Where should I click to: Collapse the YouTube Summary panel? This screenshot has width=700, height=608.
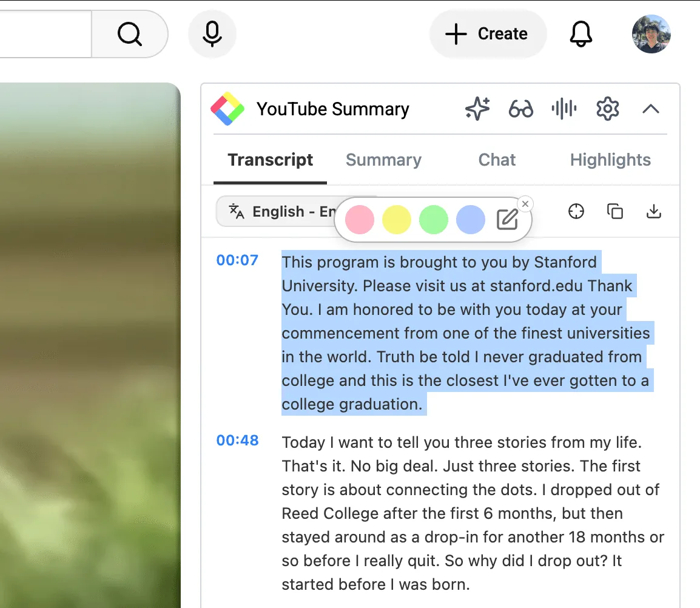pos(651,109)
